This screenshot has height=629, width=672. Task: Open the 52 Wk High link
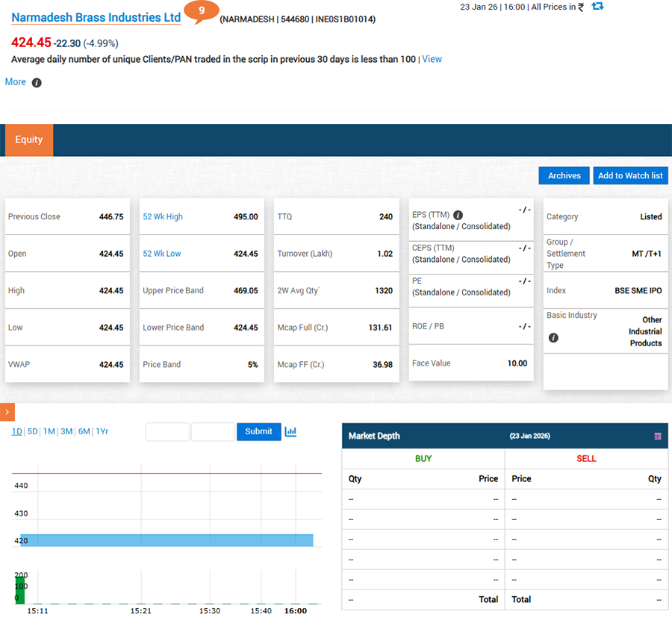point(163,216)
